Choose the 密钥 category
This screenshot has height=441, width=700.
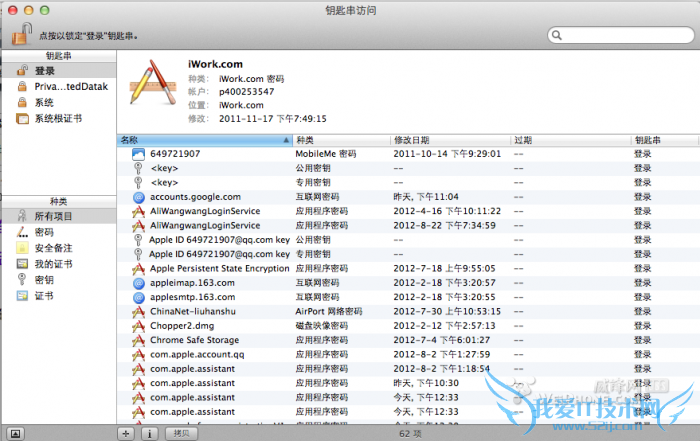(x=59, y=280)
